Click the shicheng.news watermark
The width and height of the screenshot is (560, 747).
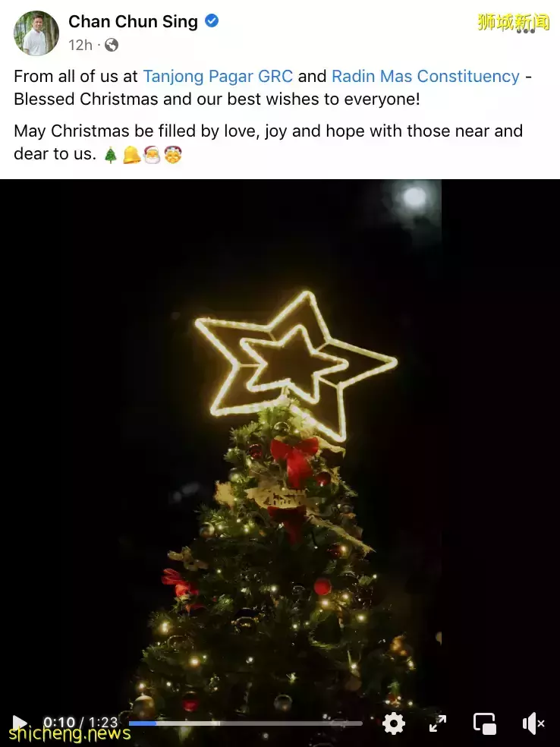(70, 733)
